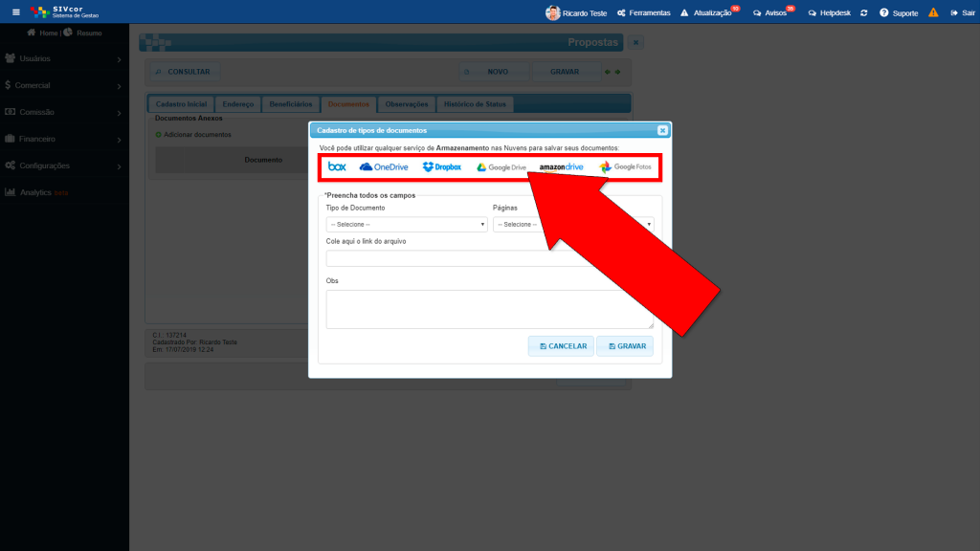Go to next record green arrow
980x551 pixels.
click(617, 72)
